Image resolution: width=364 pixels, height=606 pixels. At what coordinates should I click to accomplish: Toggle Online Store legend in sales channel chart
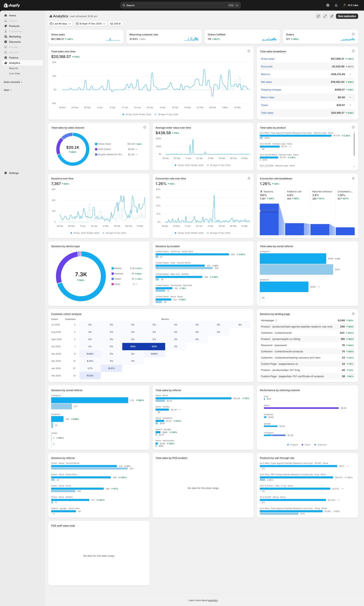point(104,144)
